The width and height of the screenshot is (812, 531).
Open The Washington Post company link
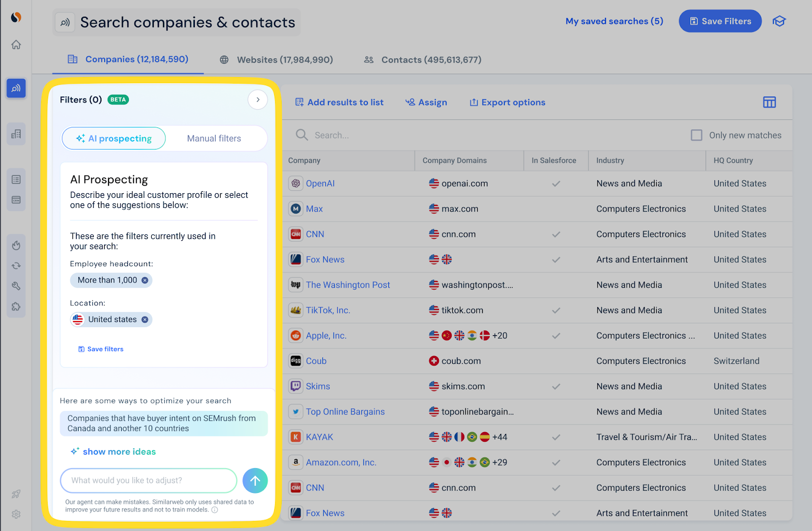(x=348, y=285)
